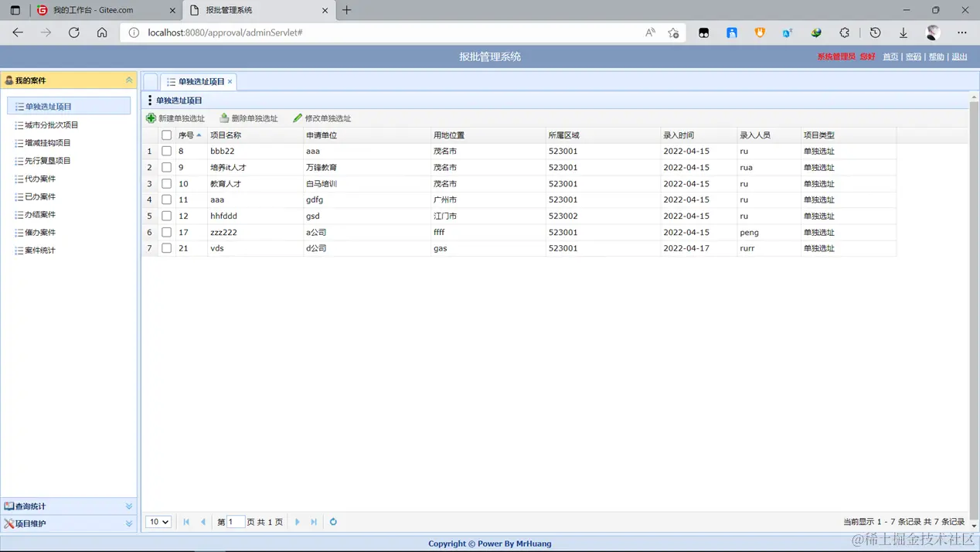The image size is (980, 552).
Task: Click the green globe extension icon
Action: pos(816,32)
